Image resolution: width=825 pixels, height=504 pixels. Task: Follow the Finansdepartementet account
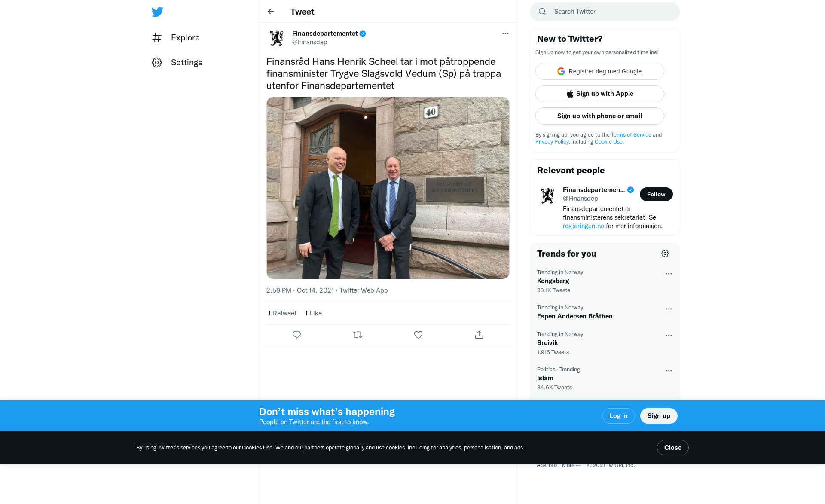pos(656,194)
